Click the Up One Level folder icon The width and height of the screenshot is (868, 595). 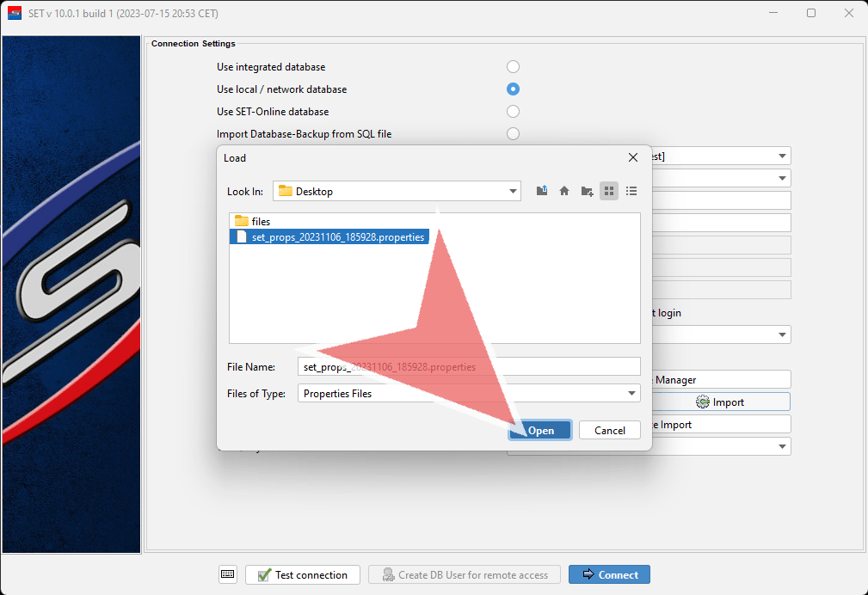pyautogui.click(x=542, y=191)
